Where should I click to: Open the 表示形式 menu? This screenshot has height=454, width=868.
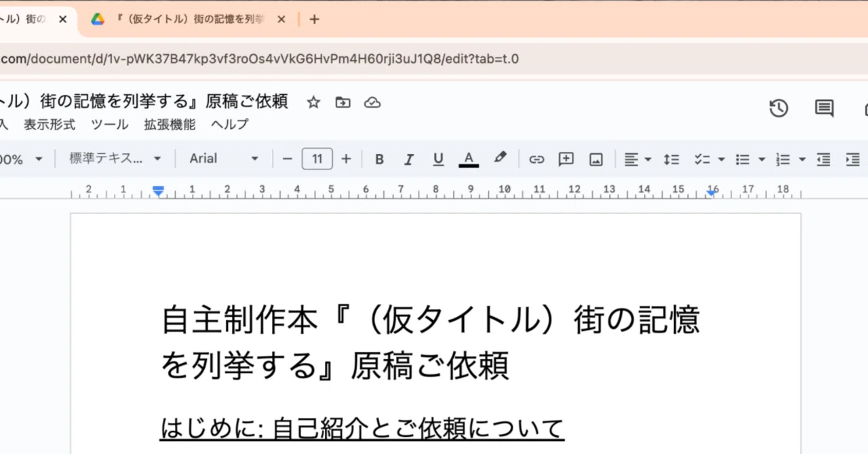point(50,125)
